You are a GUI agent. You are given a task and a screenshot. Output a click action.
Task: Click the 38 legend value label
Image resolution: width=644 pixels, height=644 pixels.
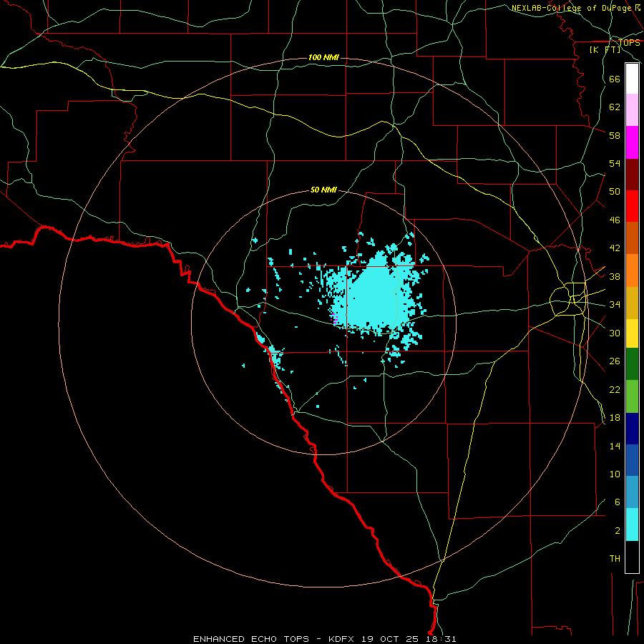point(615,277)
